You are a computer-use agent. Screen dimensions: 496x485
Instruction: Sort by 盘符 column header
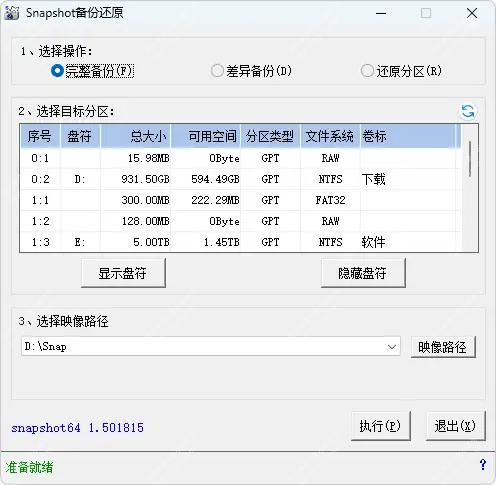tap(80, 136)
